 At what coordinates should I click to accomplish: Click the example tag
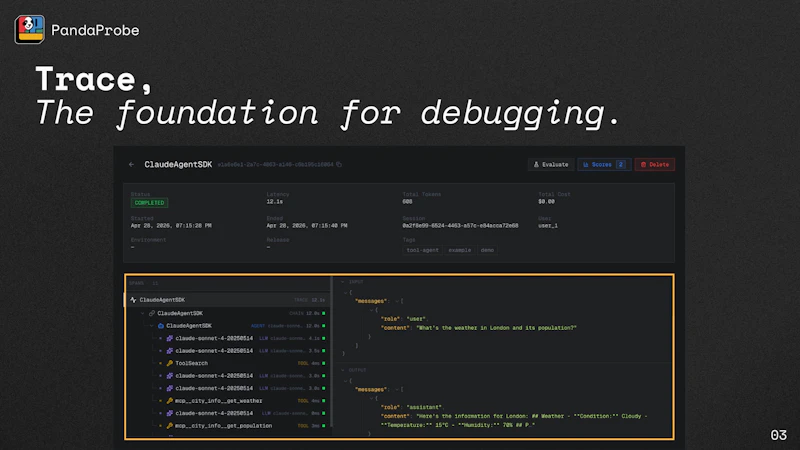click(x=460, y=250)
